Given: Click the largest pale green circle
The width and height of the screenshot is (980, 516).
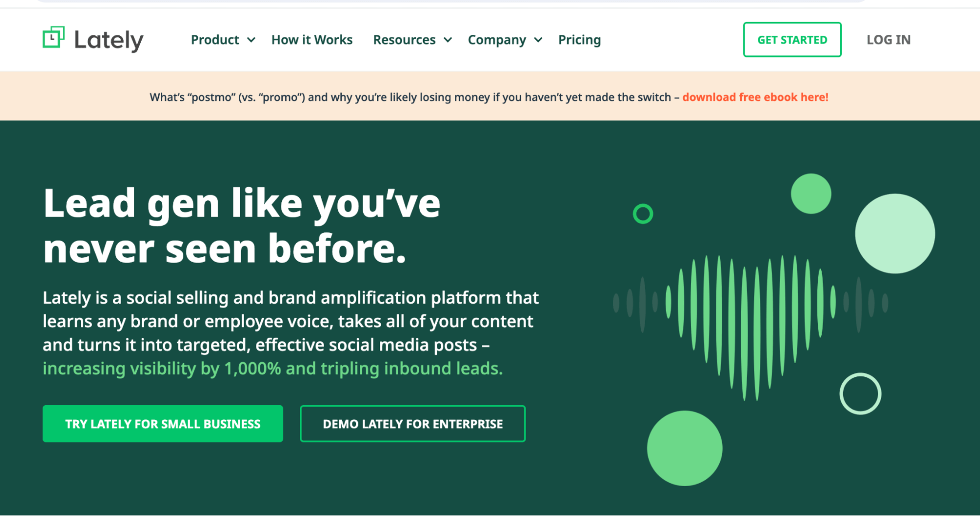Looking at the screenshot, I should click(895, 234).
